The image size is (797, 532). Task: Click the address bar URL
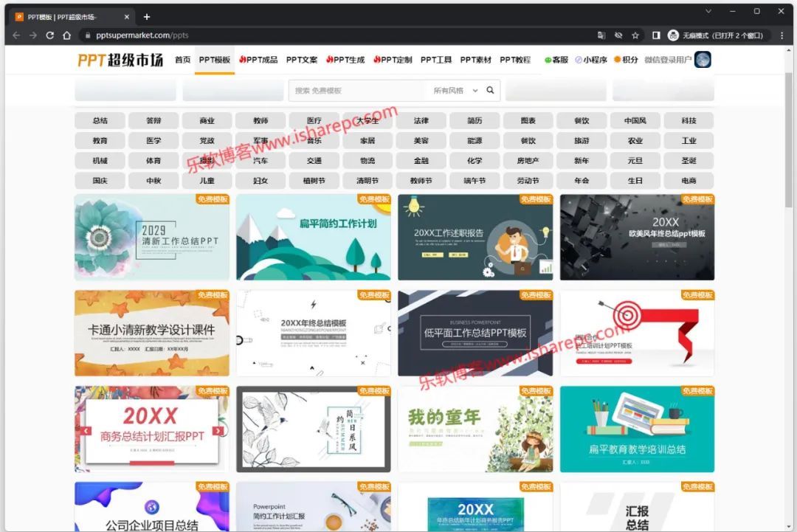tap(142, 35)
